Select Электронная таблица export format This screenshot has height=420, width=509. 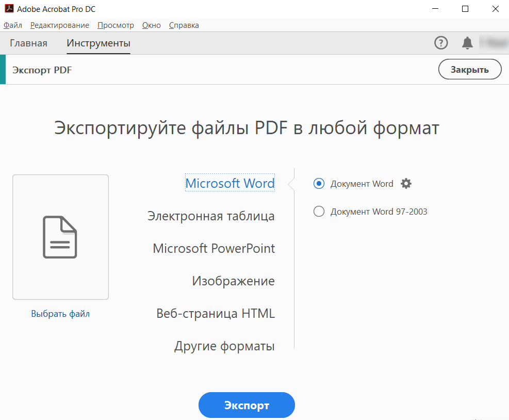coord(211,216)
